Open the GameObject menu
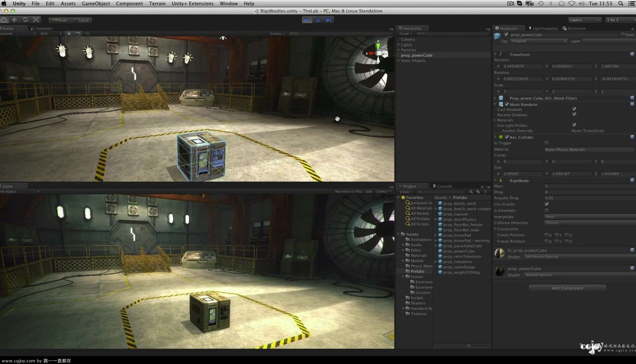This screenshot has height=364, width=636. point(95,3)
